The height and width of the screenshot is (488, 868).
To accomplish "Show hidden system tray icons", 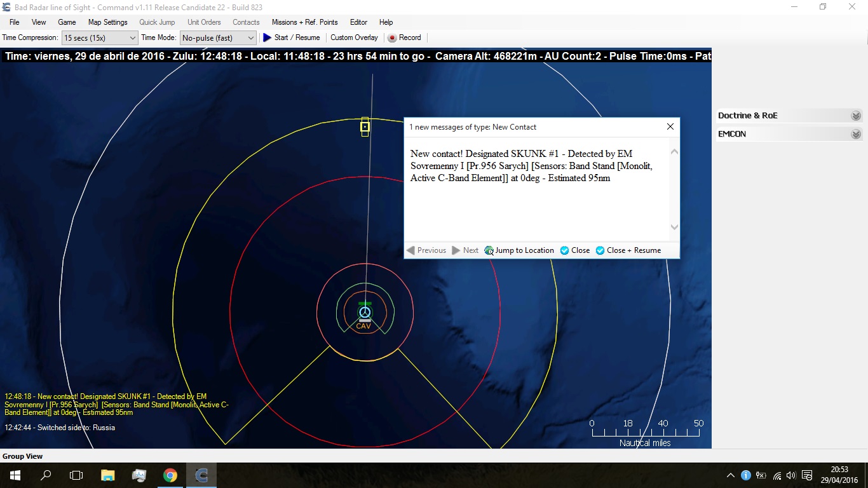I will pos(731,475).
